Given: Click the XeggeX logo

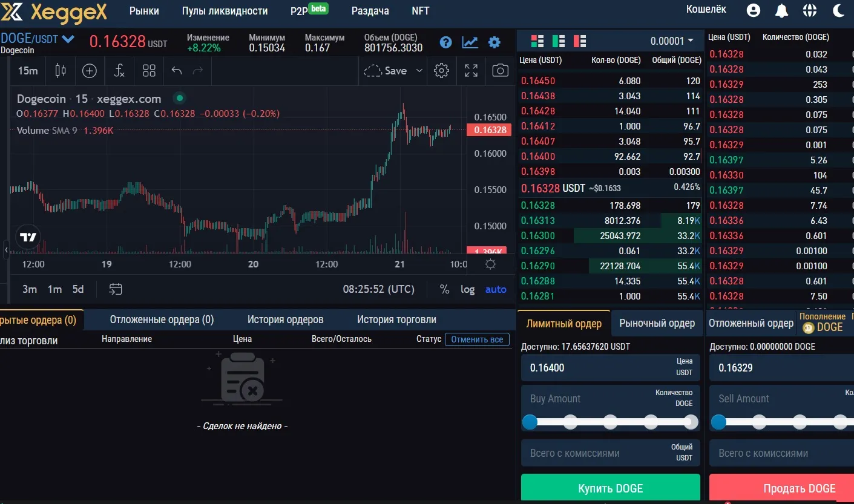Looking at the screenshot, I should (54, 11).
